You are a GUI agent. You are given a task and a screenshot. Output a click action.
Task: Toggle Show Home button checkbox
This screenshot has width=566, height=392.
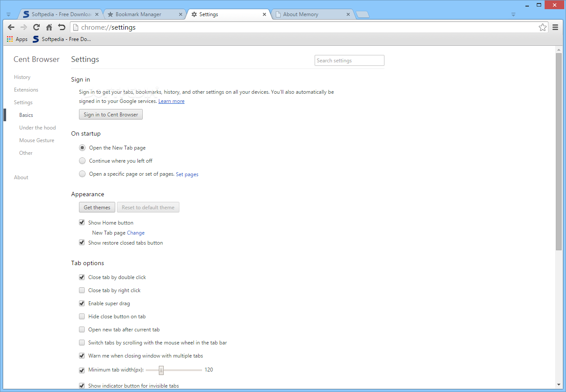point(82,222)
